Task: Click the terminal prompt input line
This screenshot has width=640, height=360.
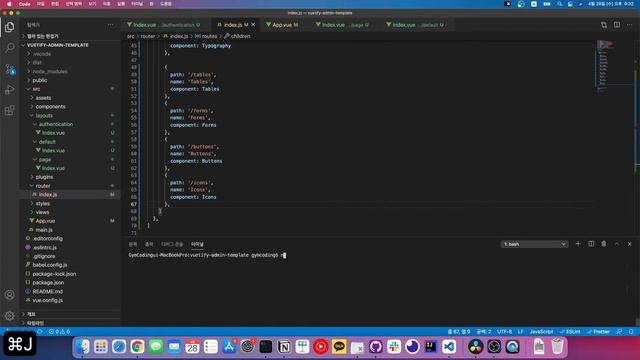Action: point(207,255)
